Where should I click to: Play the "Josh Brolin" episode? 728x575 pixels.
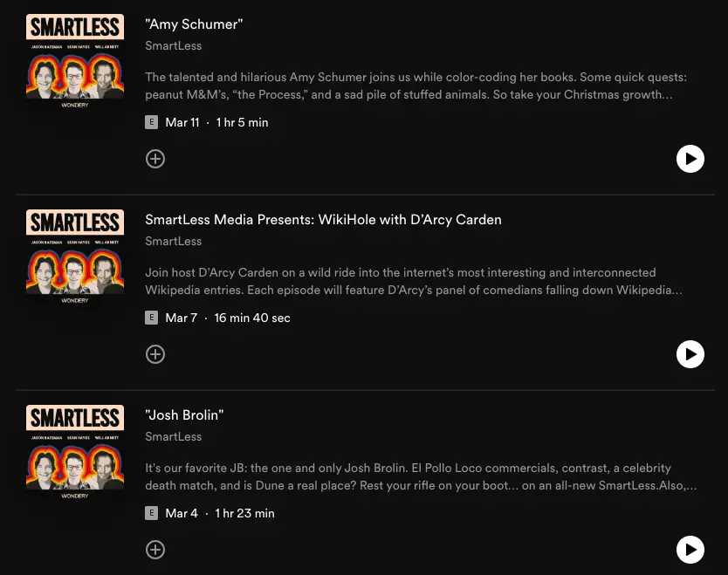pos(690,550)
